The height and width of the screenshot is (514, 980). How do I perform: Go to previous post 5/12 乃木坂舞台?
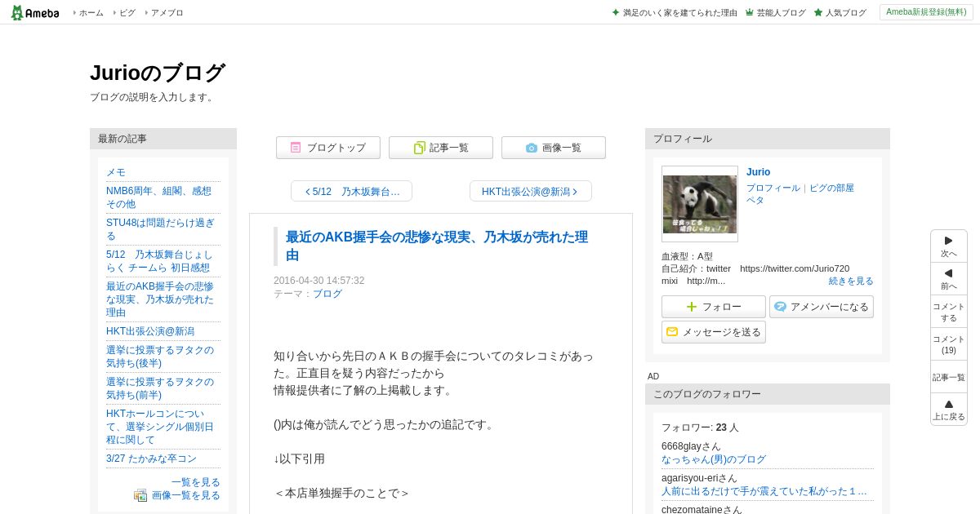[351, 191]
